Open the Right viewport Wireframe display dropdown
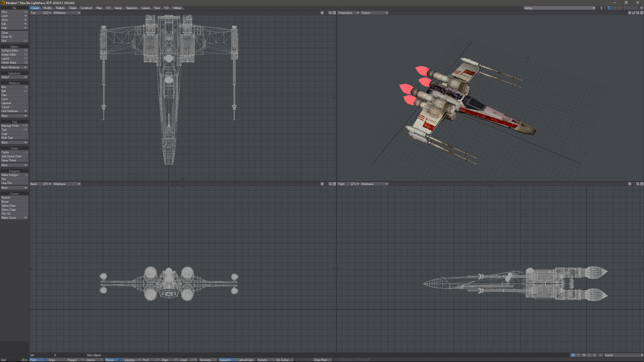 (374, 184)
